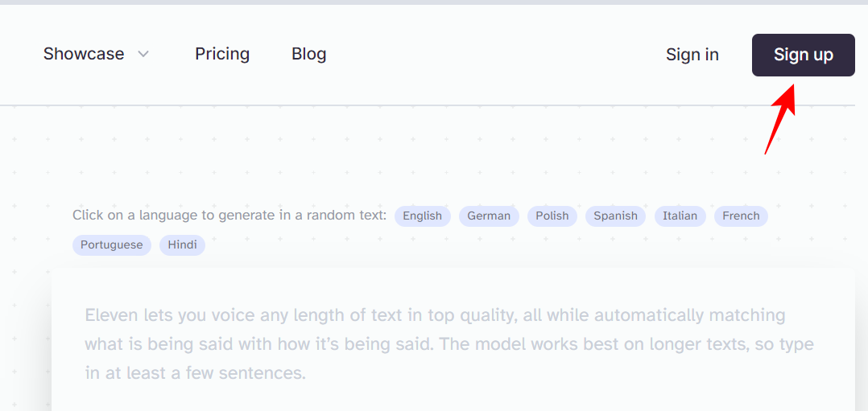868x411 pixels.
Task: Choose the German language chip
Action: coord(489,216)
